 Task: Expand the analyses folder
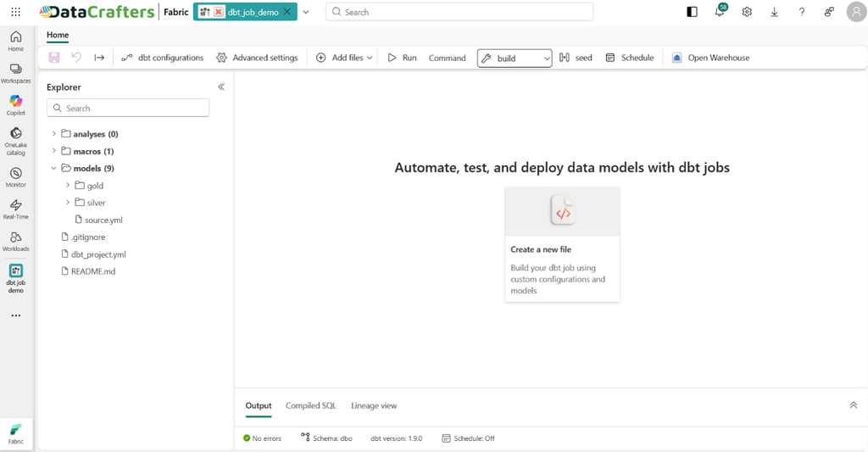(53, 133)
